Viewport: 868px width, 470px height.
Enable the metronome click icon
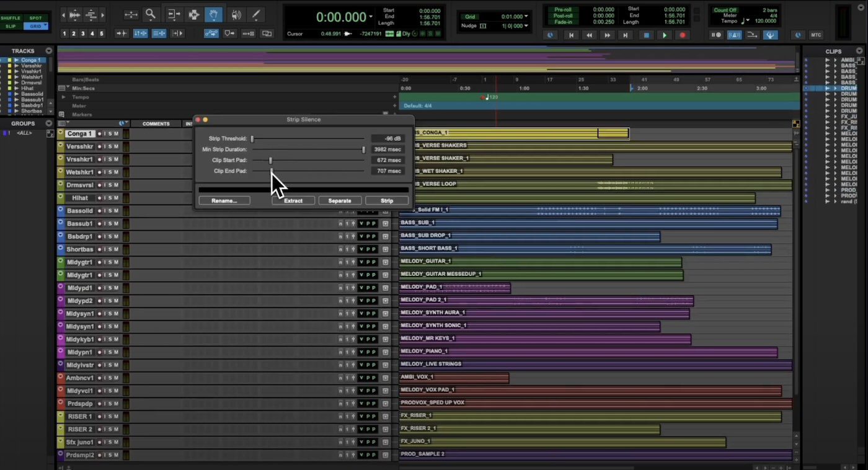pos(733,35)
